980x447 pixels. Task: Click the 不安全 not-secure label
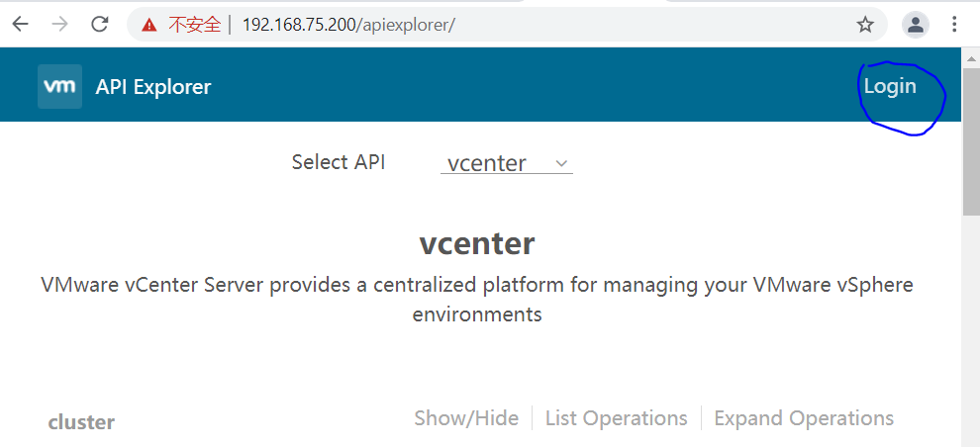[195, 25]
